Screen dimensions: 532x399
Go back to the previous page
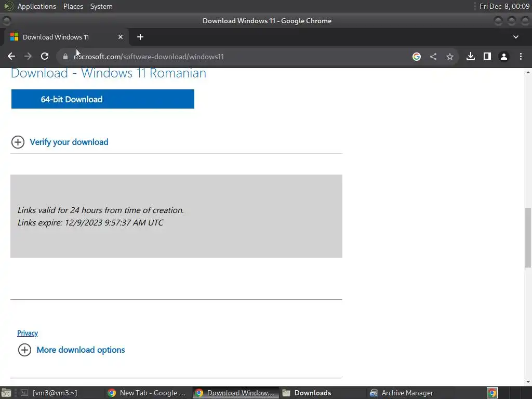[11, 56]
